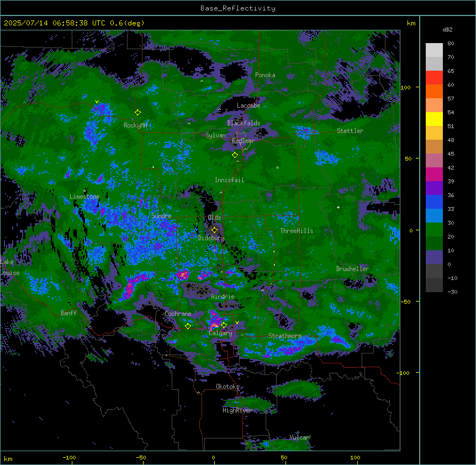Click the RedDeer city label

pyautogui.click(x=244, y=141)
